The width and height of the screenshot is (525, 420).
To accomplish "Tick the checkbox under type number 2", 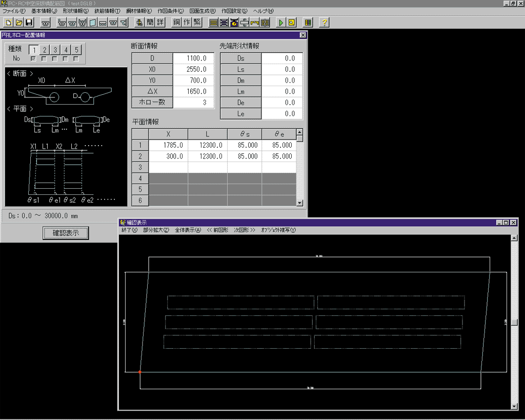I will click(44, 58).
